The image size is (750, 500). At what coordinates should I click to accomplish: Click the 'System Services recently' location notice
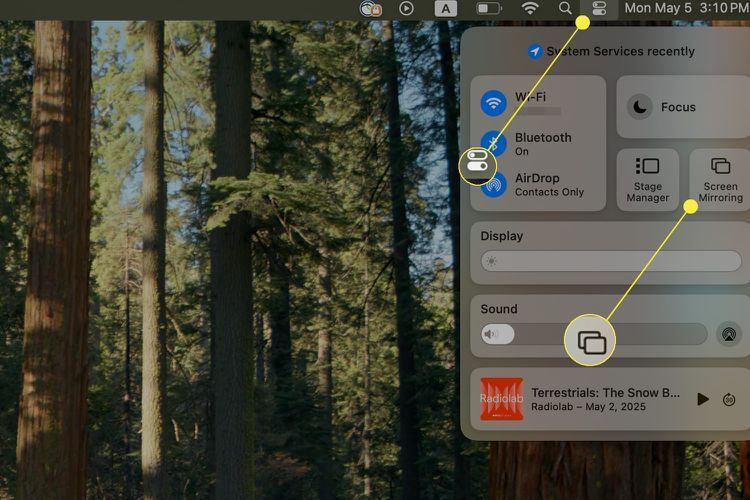[x=611, y=51]
